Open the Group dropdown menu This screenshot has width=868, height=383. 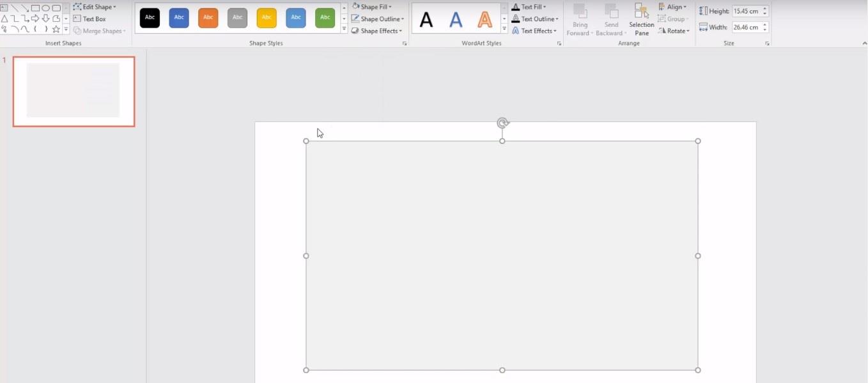(673, 19)
